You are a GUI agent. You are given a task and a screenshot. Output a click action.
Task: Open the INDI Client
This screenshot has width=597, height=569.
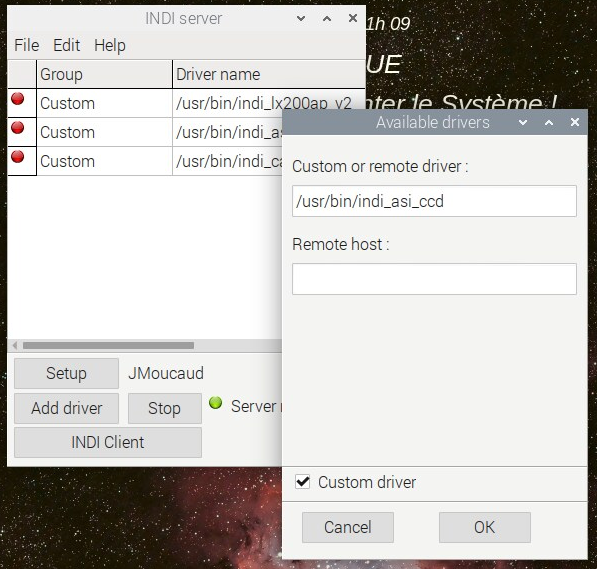tap(108, 442)
